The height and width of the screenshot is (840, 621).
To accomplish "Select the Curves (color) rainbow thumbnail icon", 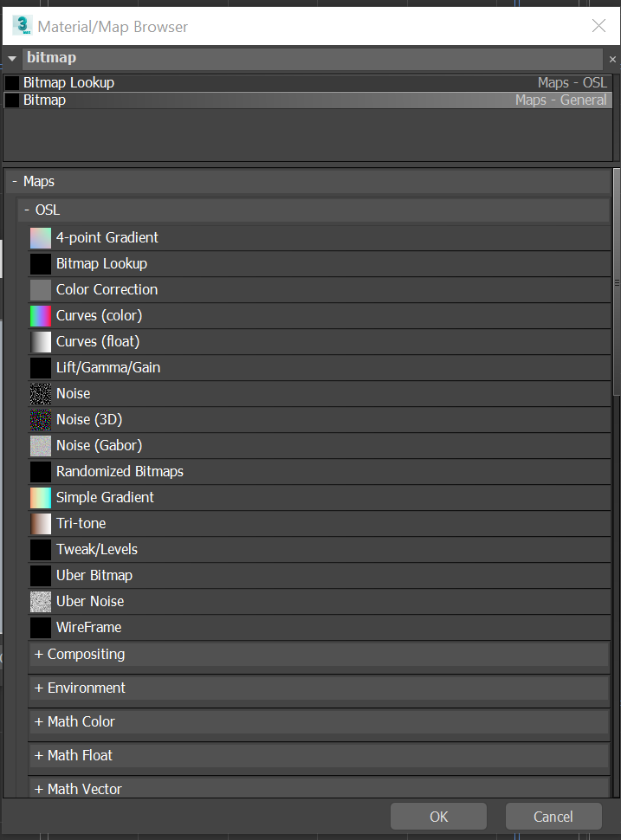I will coord(41,316).
